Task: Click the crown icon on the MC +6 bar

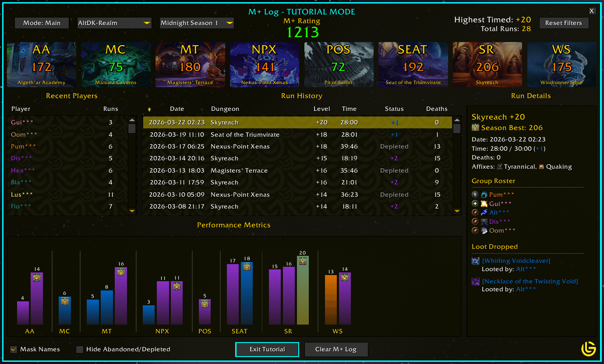Action: 65,301
